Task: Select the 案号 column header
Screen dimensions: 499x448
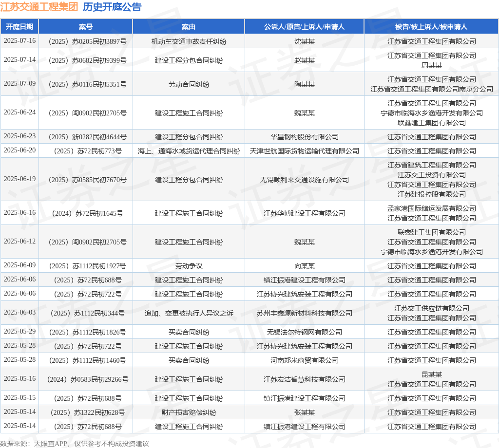Action: pyautogui.click(x=86, y=27)
